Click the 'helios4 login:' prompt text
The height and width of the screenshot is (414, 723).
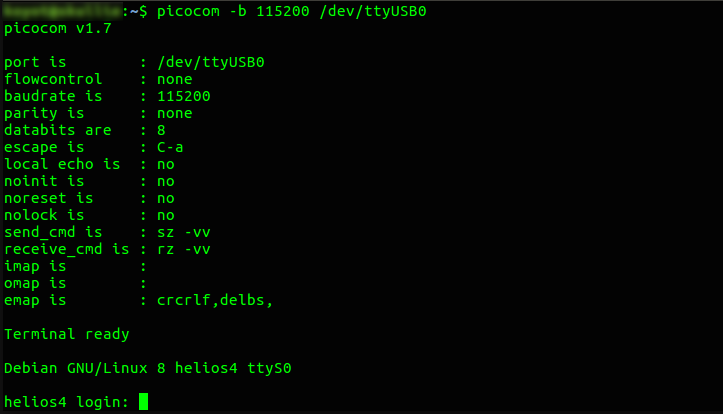tap(66, 402)
